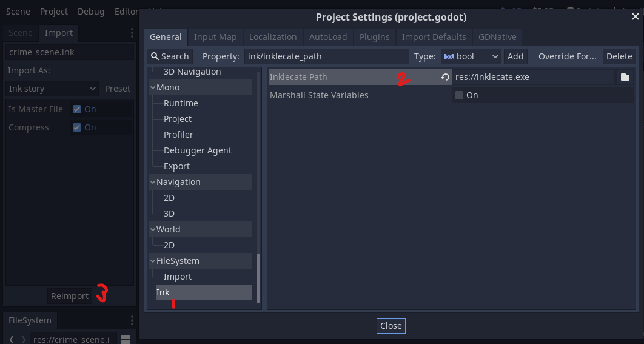
Task: Switch to the Scene dock tab
Action: [21, 33]
